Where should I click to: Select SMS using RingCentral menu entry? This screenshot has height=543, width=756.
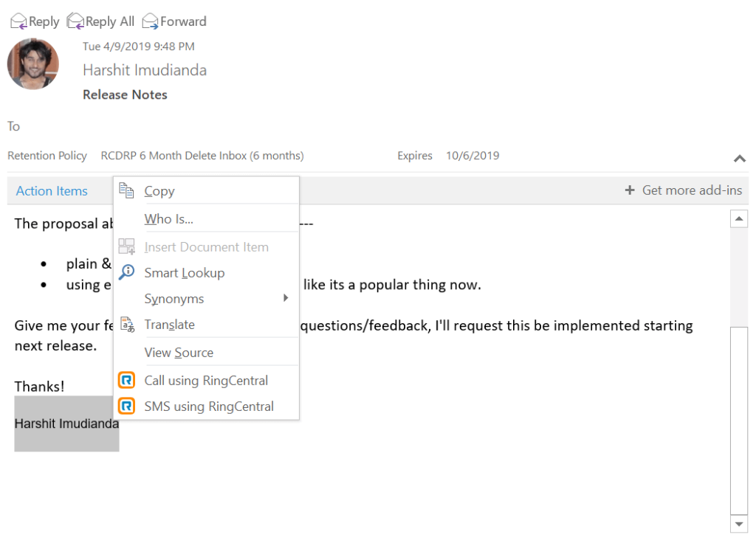click(x=209, y=407)
